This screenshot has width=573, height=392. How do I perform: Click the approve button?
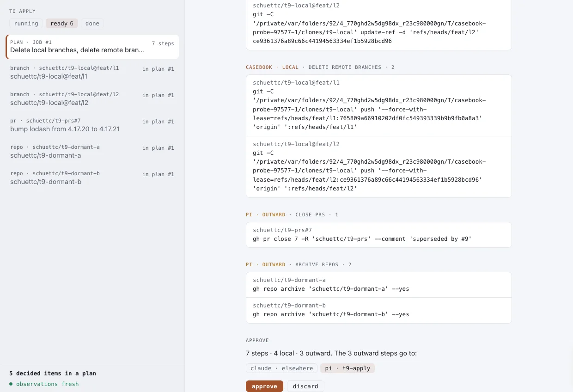point(264,386)
